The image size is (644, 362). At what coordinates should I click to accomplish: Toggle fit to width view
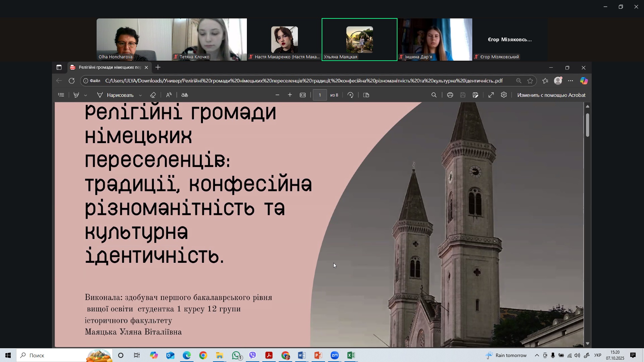pos(303,95)
